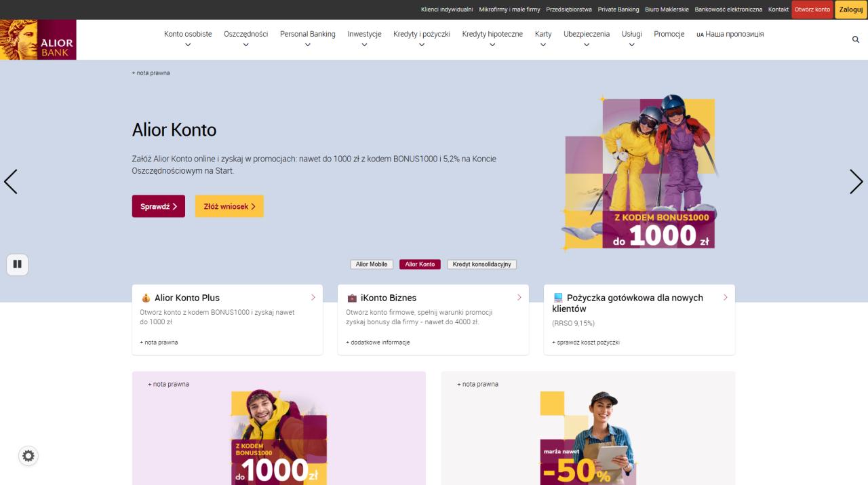Image resolution: width=868 pixels, height=485 pixels.
Task: Switch to the Kredyt konsolidacyjny slide
Action: coord(481,265)
